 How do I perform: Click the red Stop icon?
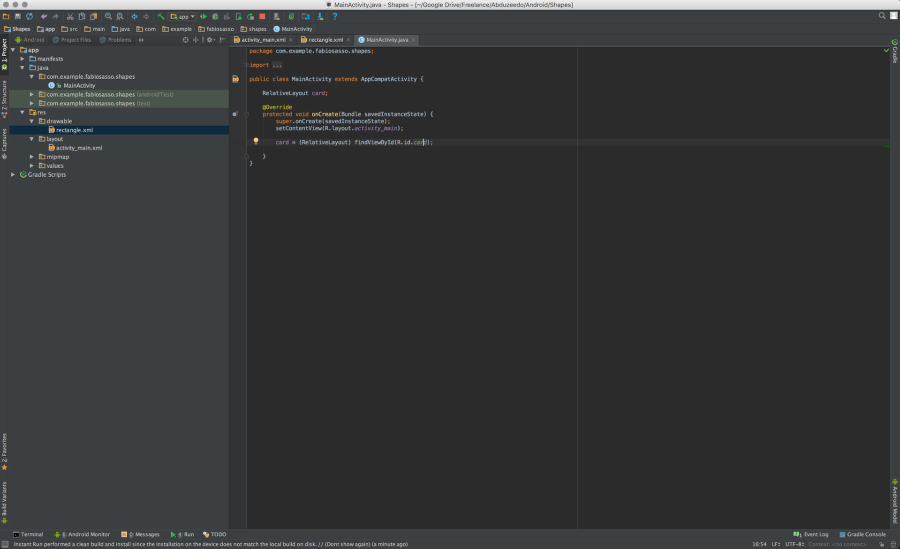pos(262,17)
